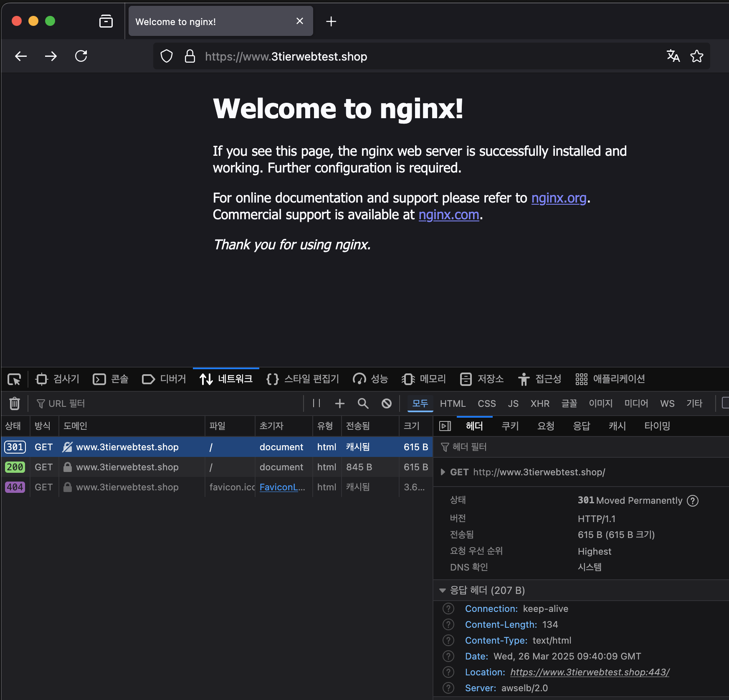729x700 pixels.
Task: Sort by File (파일) column header
Action: click(x=230, y=426)
